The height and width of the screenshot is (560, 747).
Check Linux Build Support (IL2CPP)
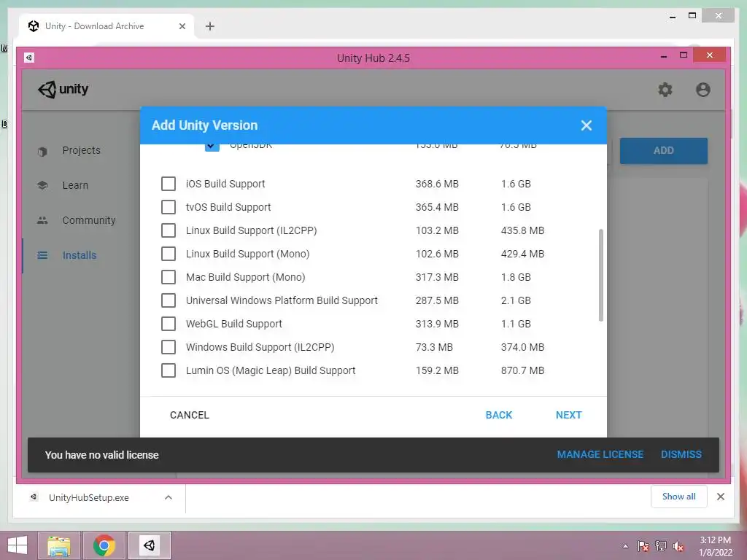click(x=169, y=230)
